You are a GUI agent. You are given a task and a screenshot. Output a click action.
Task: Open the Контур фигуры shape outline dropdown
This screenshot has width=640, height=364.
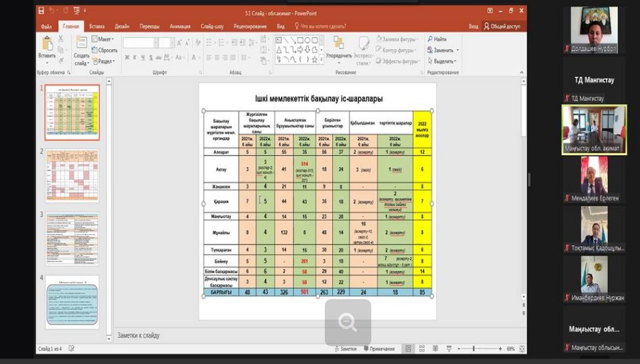click(x=395, y=50)
